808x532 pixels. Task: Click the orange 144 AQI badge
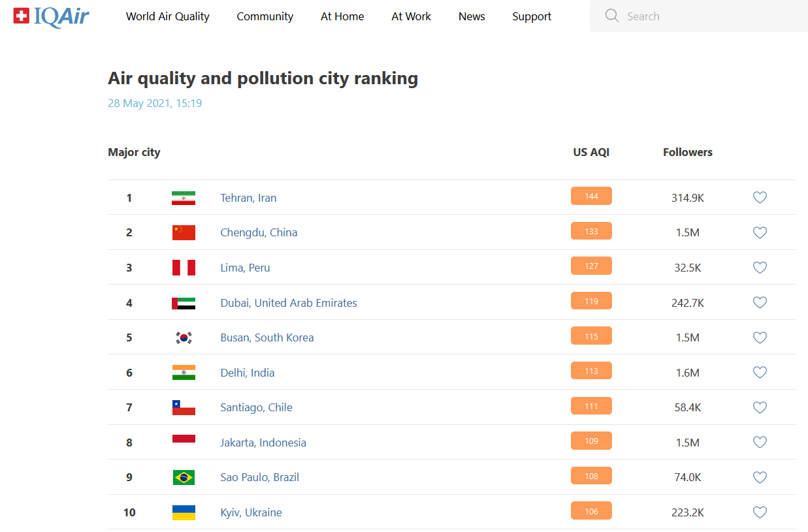click(x=591, y=196)
